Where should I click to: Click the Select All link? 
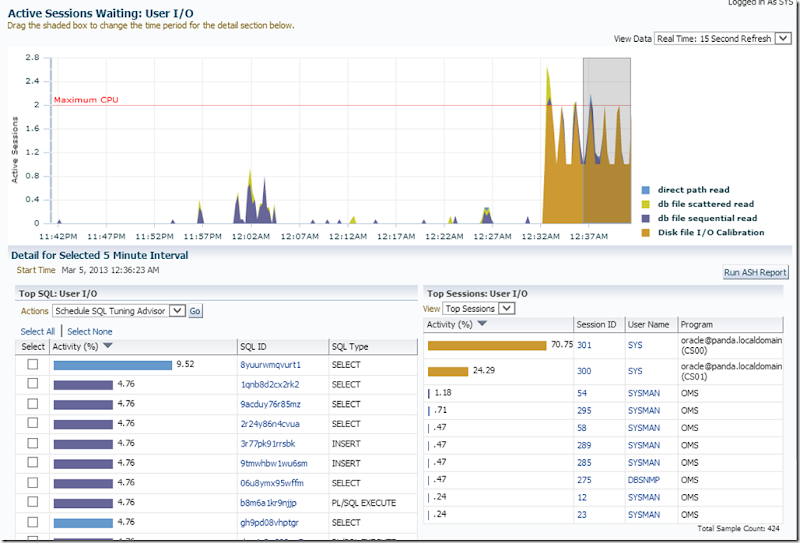pos(38,331)
